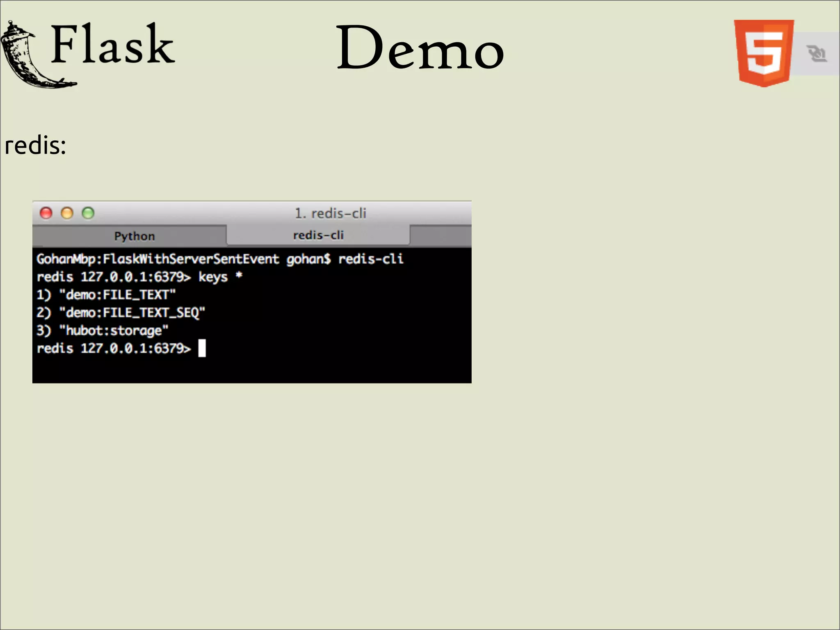Click the GohanMbp shell prompt line
Viewport: 840px width, 630px height.
click(x=220, y=259)
